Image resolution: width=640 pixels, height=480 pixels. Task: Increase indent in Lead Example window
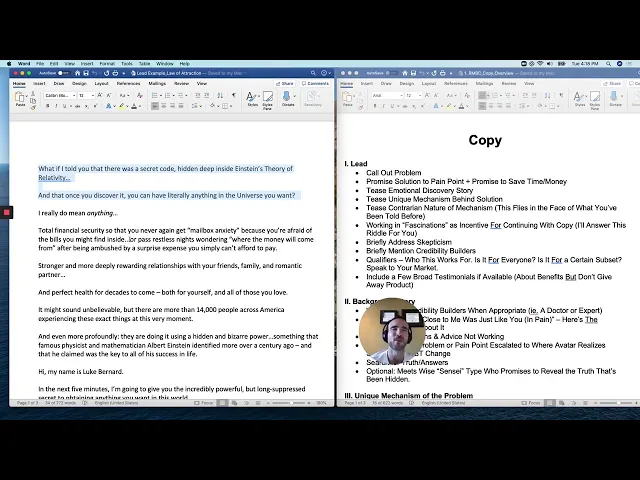[207, 95]
